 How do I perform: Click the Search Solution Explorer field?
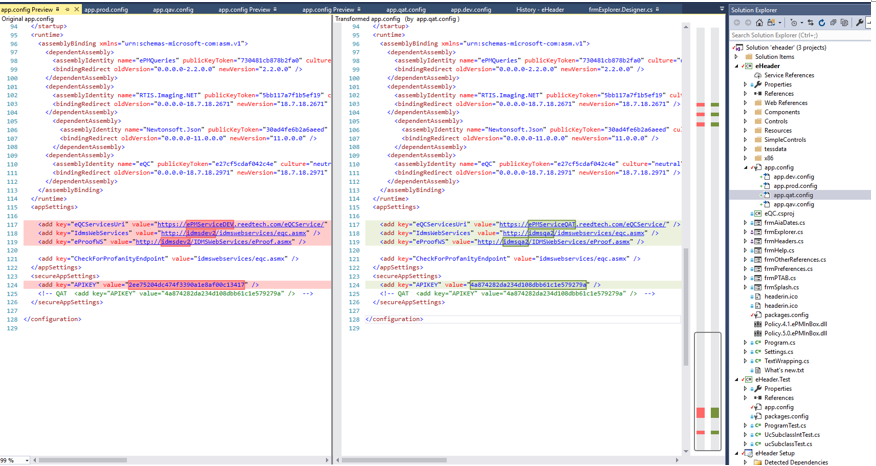coord(799,35)
